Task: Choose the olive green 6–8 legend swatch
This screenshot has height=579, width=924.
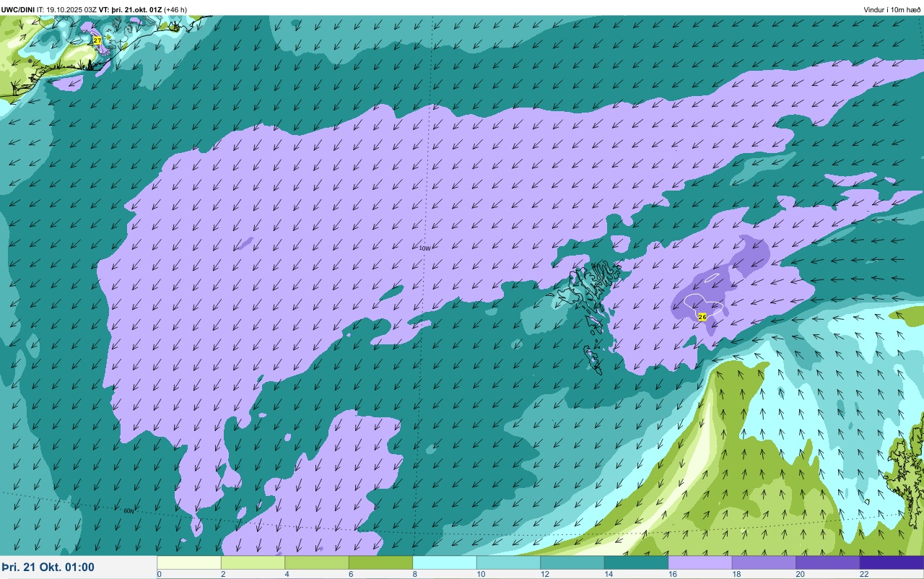Action: point(380,562)
